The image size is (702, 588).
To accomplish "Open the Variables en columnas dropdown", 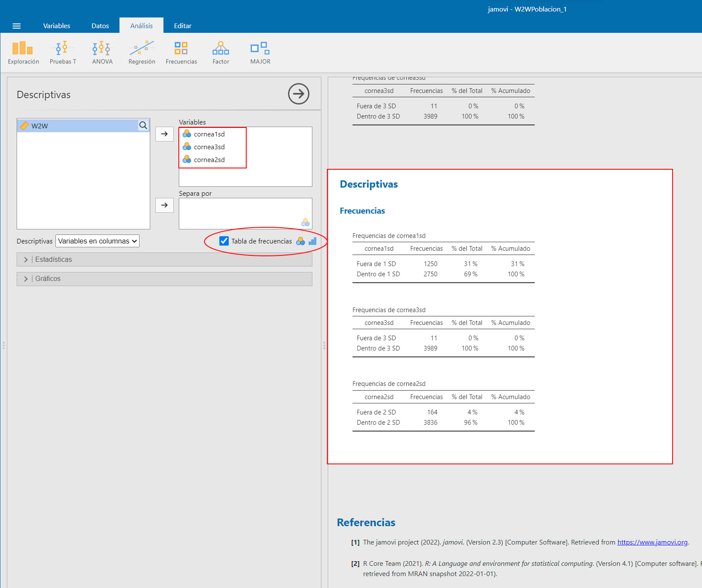I will tap(97, 241).
